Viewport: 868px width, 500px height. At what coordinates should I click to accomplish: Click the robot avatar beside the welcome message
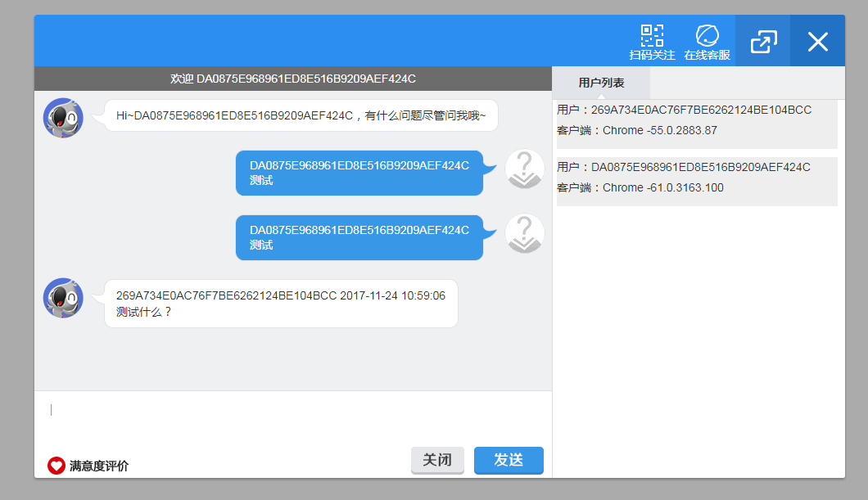63,116
